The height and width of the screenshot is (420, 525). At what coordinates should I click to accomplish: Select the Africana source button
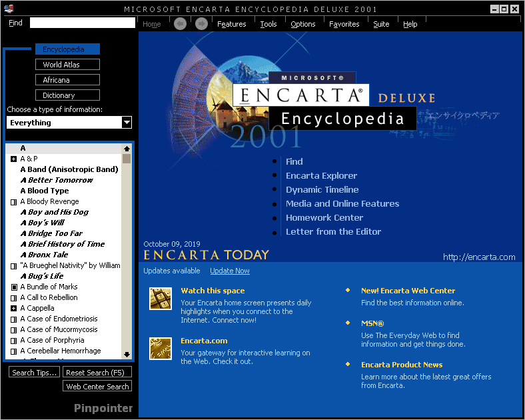click(68, 80)
